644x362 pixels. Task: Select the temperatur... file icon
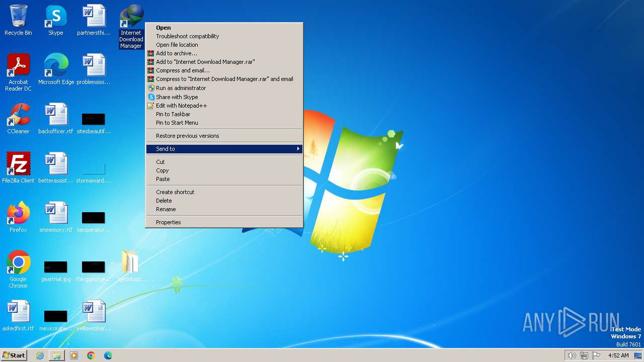(x=94, y=222)
